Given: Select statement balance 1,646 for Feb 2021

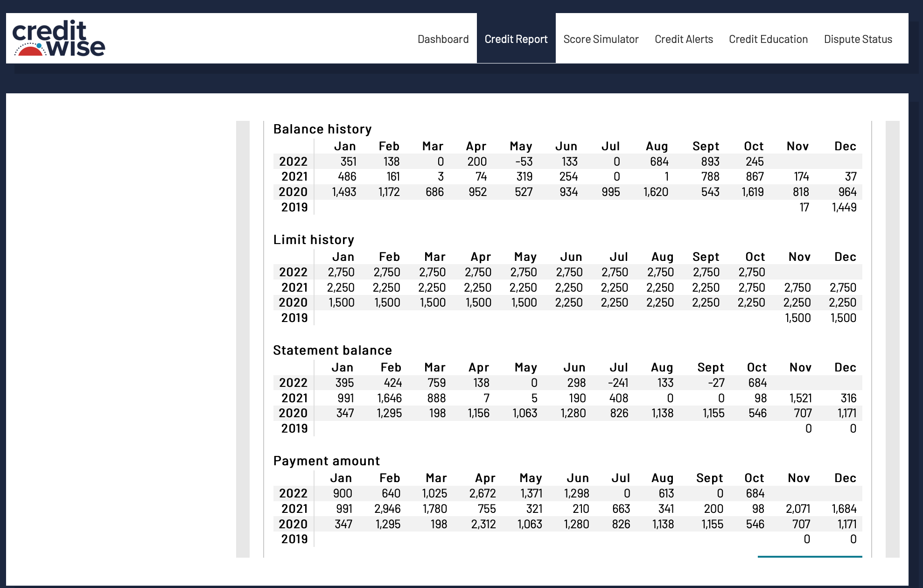Looking at the screenshot, I should coord(389,398).
